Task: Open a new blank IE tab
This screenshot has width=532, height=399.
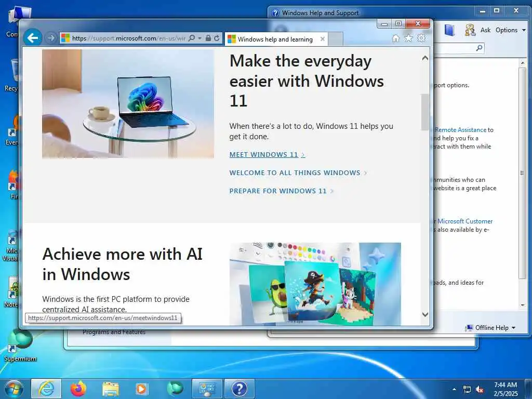Action: (x=336, y=39)
